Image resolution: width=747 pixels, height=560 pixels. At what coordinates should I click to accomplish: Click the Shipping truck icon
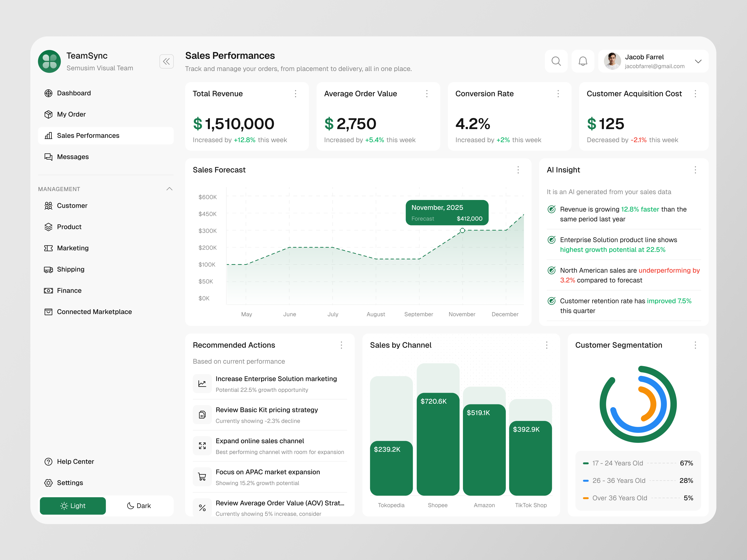(49, 269)
